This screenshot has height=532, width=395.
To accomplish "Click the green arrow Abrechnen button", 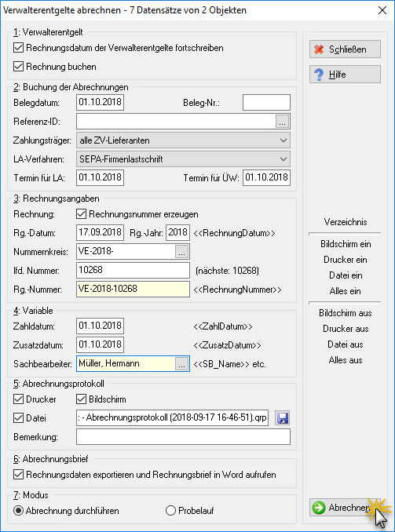I will pyautogui.click(x=345, y=508).
